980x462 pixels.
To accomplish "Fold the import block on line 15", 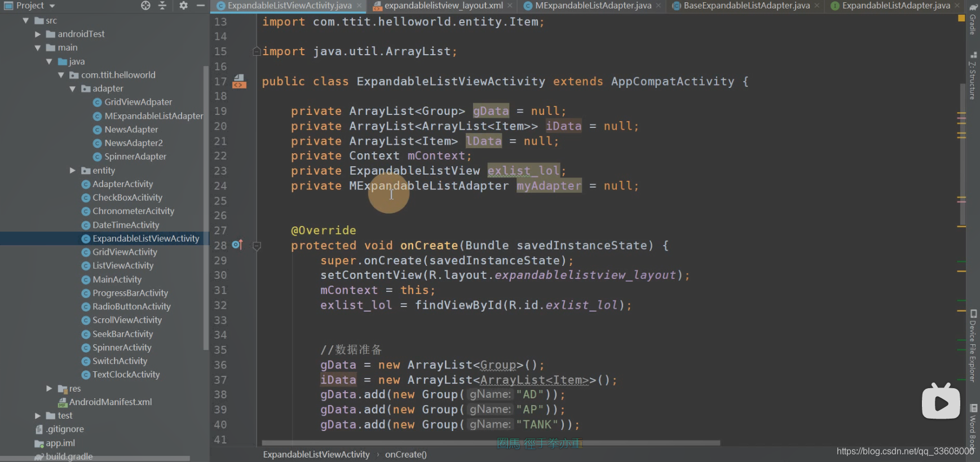I will [x=257, y=51].
